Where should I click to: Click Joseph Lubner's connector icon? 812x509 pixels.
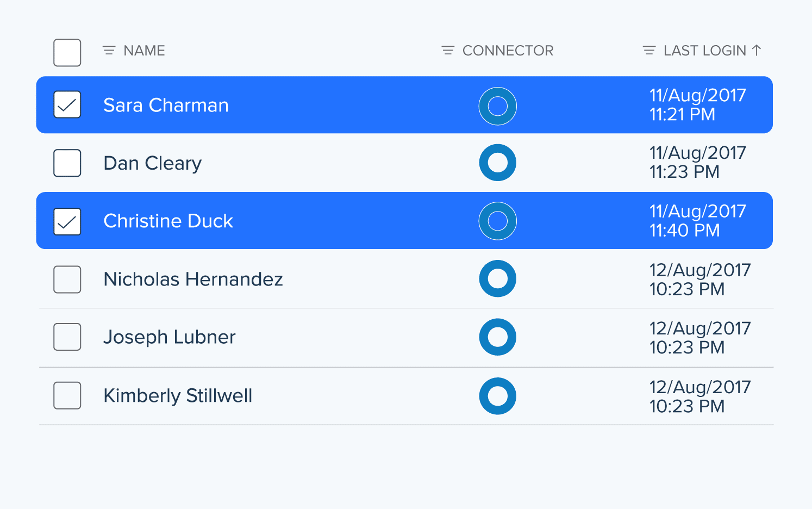point(497,337)
